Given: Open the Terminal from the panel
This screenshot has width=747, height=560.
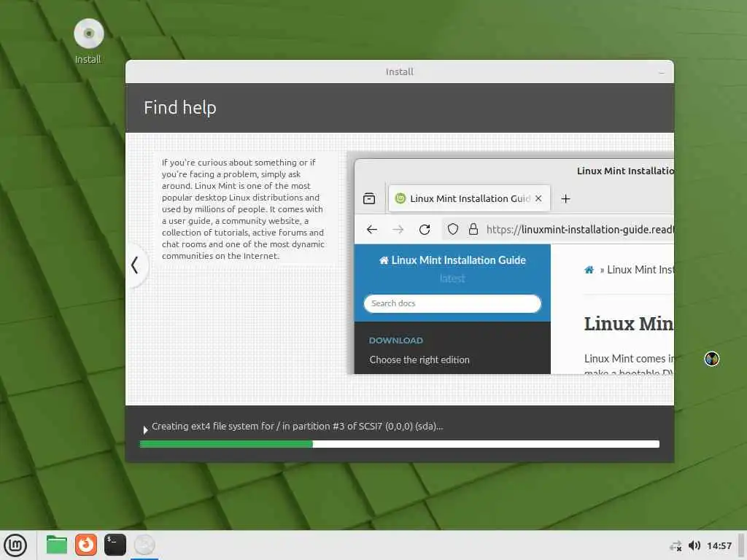Looking at the screenshot, I should pyautogui.click(x=115, y=545).
